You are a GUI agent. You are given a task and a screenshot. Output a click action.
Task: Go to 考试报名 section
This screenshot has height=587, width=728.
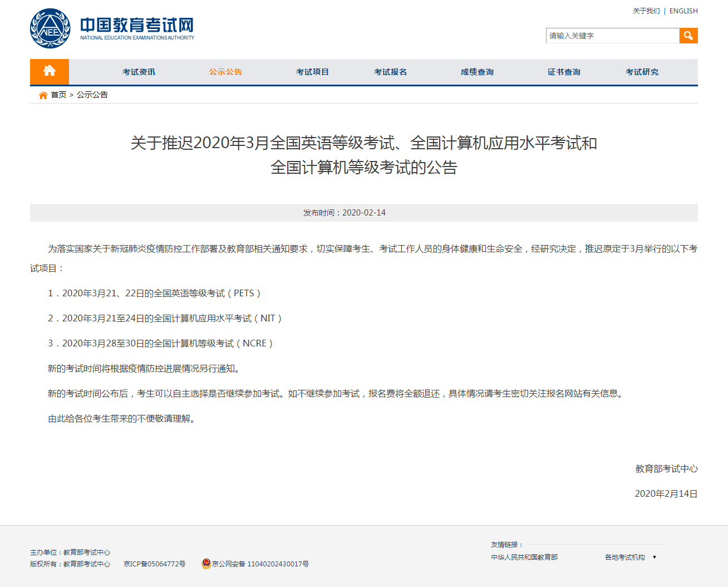(x=390, y=72)
